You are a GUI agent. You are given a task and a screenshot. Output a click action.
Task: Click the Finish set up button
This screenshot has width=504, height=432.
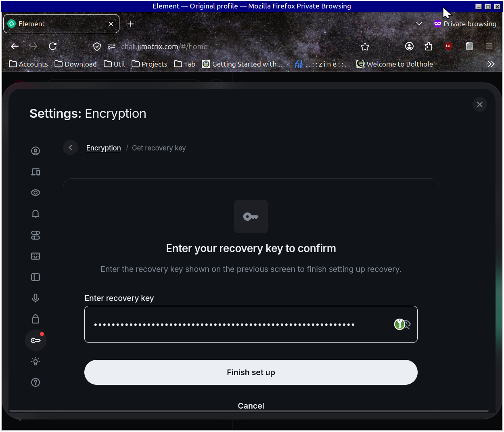tap(251, 372)
